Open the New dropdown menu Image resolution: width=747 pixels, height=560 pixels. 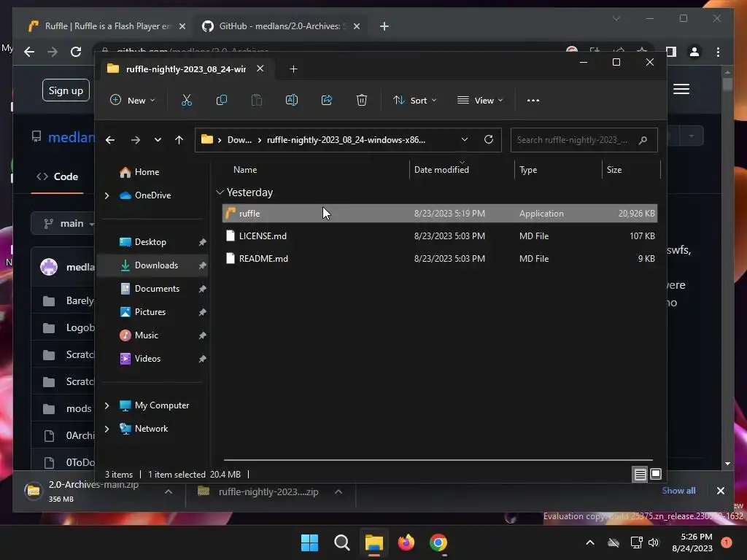[132, 100]
